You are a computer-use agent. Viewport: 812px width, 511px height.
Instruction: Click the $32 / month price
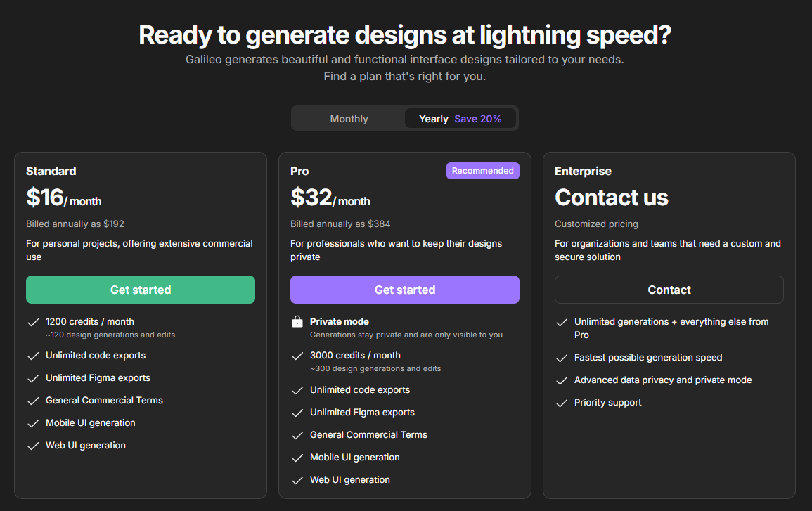click(330, 198)
